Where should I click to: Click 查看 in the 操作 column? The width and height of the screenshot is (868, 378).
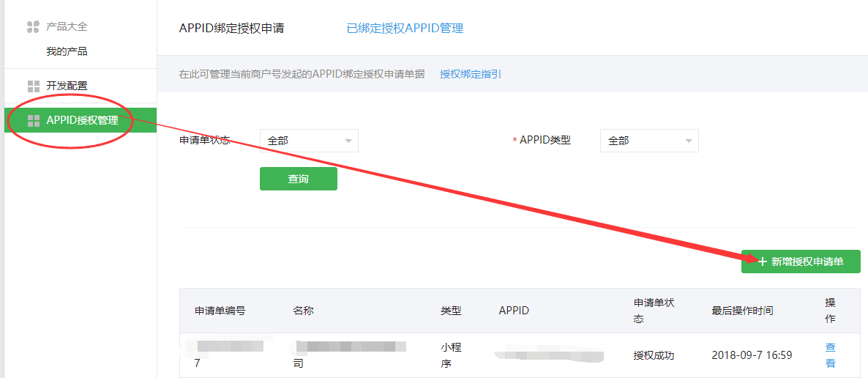click(830, 355)
